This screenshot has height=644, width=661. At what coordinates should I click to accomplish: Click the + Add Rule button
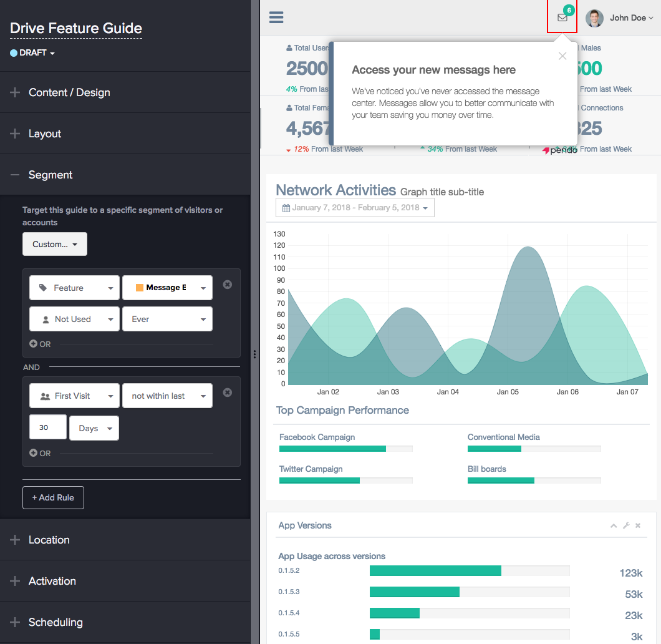(53, 497)
